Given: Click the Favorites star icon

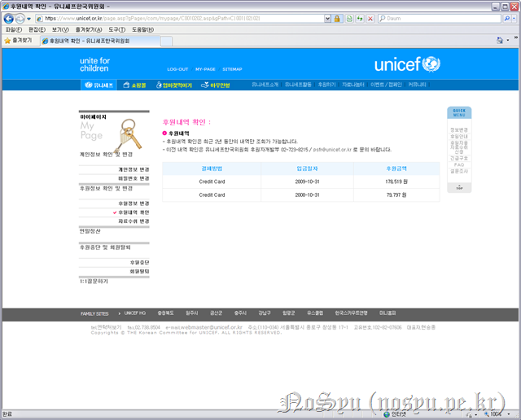Looking at the screenshot, I should tap(7, 40).
